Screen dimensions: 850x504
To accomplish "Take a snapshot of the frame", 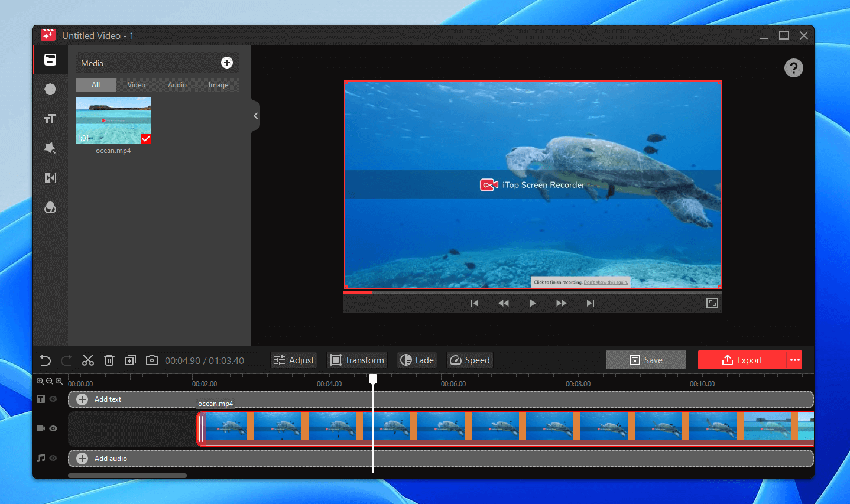I will [x=152, y=360].
